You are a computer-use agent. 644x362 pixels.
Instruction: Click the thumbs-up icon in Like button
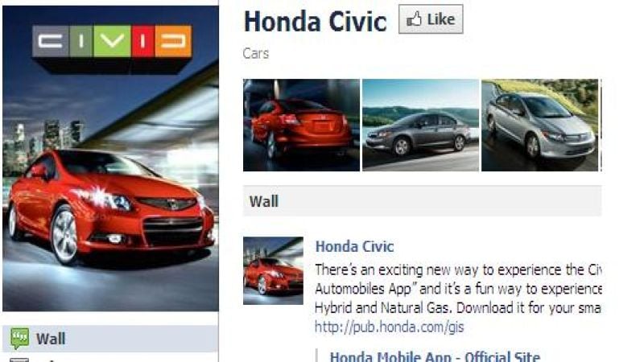point(414,19)
